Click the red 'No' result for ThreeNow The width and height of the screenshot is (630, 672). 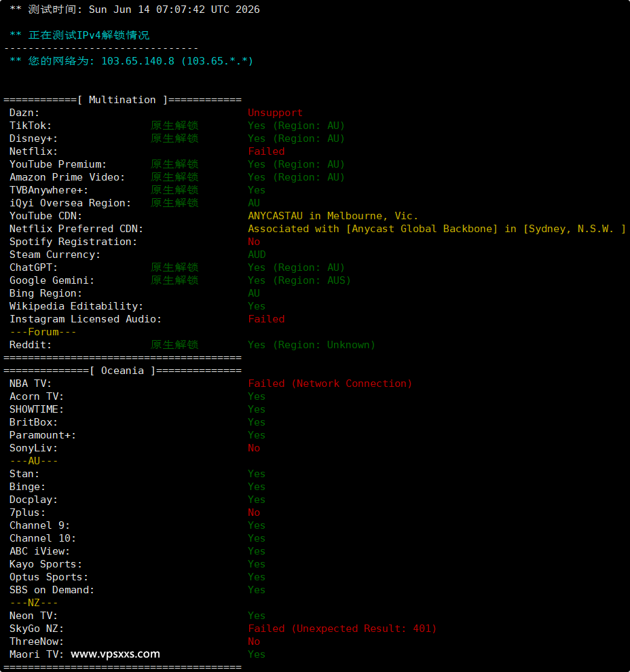pyautogui.click(x=254, y=641)
